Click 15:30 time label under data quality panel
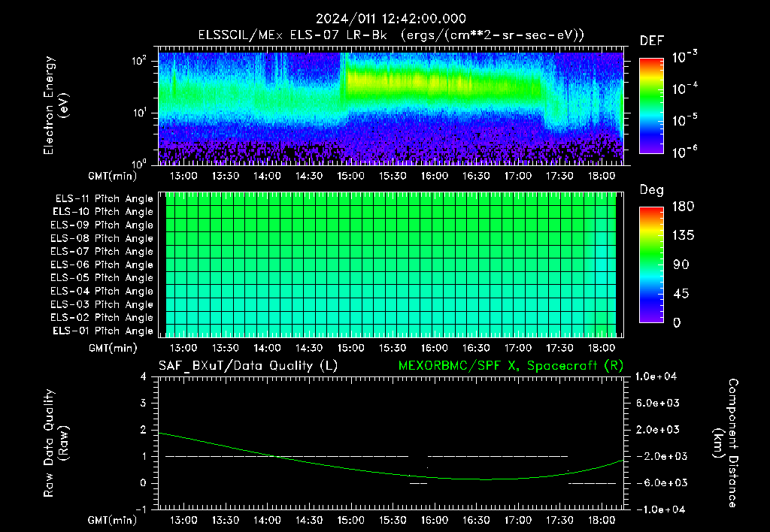Screen dimensions: 770x532 point(393,520)
